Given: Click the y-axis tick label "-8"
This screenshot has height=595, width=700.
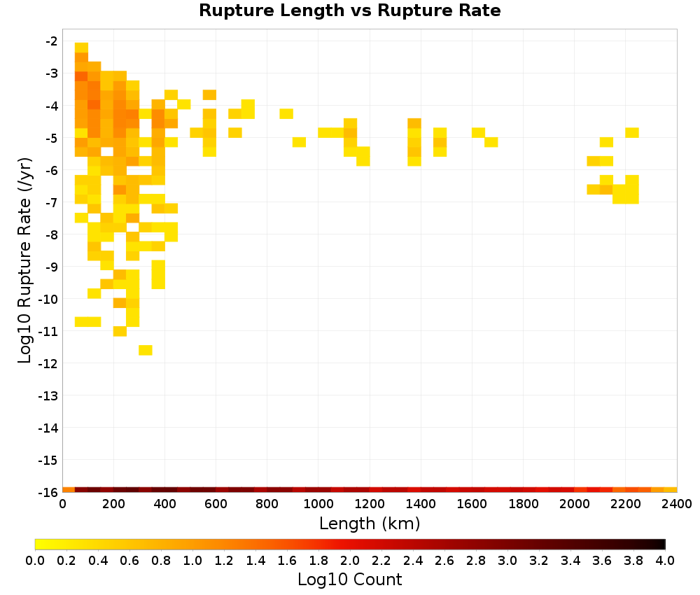Looking at the screenshot, I should point(52,234).
